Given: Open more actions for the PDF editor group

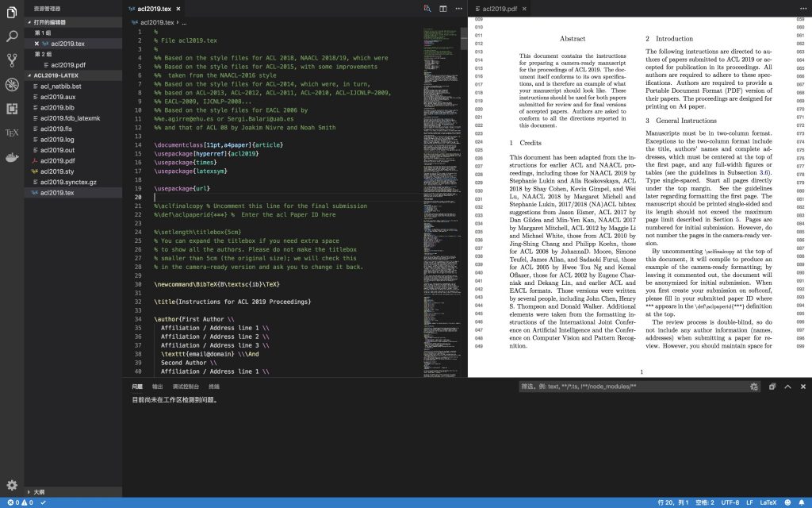Looking at the screenshot, I should coord(803,9).
